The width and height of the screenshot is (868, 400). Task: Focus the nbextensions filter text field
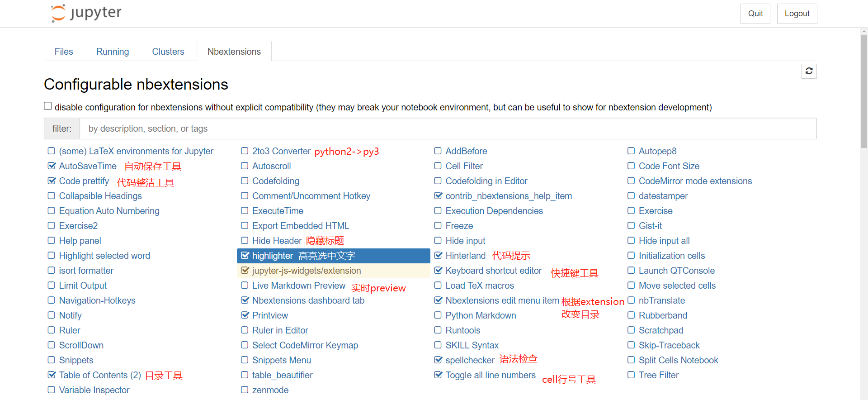448,129
